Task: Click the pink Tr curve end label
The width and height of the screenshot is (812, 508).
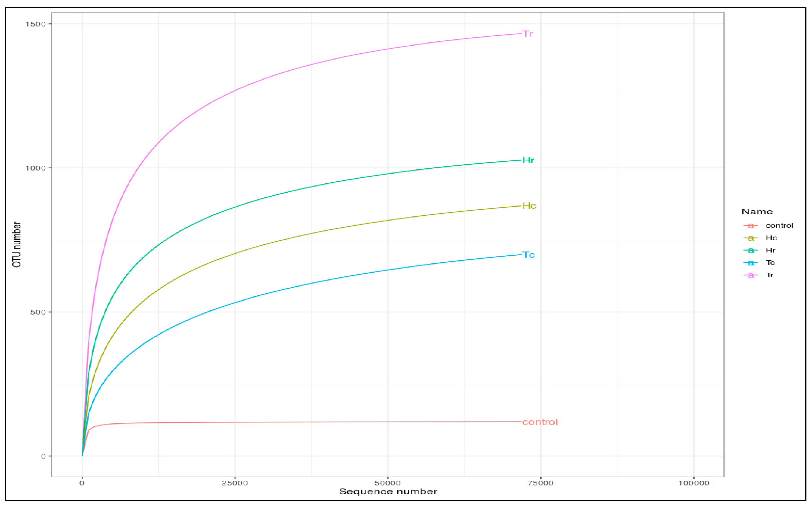Action: [x=528, y=34]
